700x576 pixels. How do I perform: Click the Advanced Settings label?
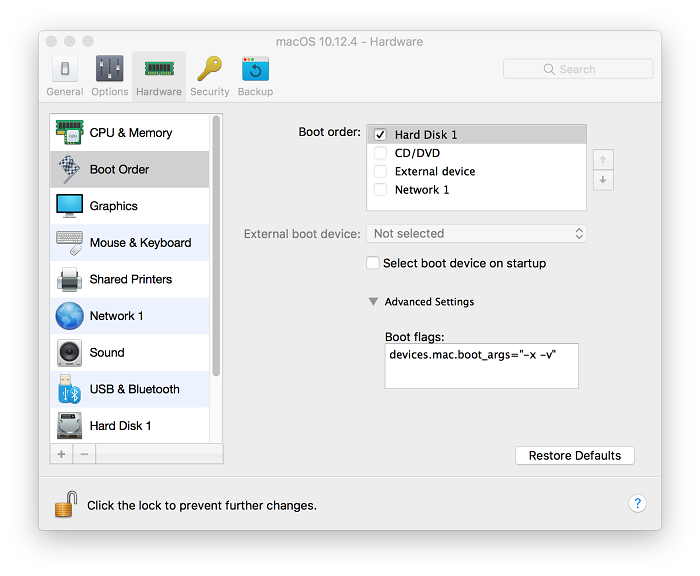click(429, 301)
